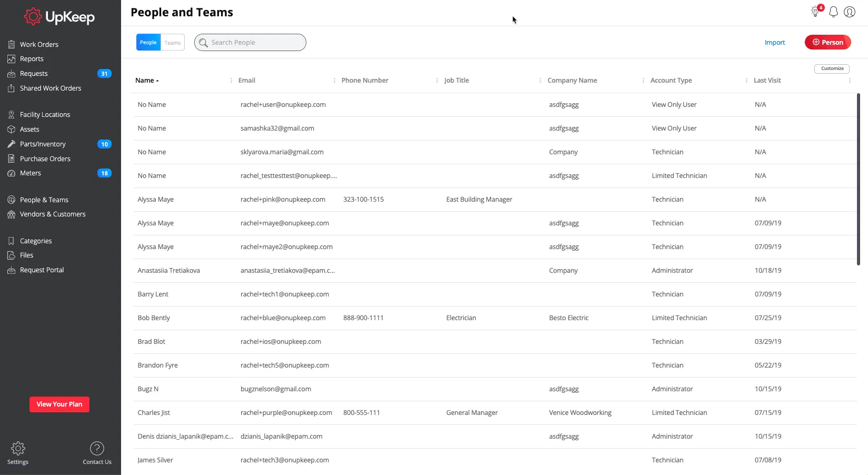Viewport: 868px width, 475px height.
Task: Click the Contact Us question mark icon
Action: (x=97, y=449)
